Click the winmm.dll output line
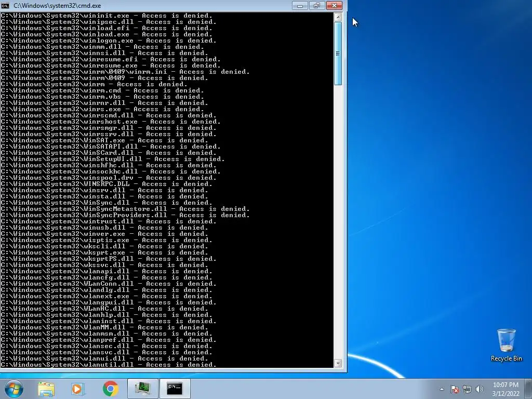Viewport: 532px width, 399px height. tap(102, 47)
